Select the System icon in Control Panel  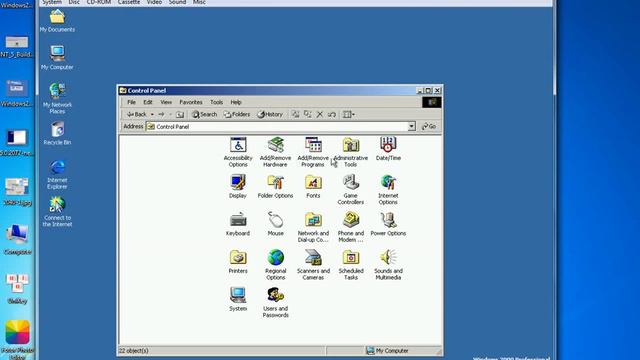click(238, 299)
